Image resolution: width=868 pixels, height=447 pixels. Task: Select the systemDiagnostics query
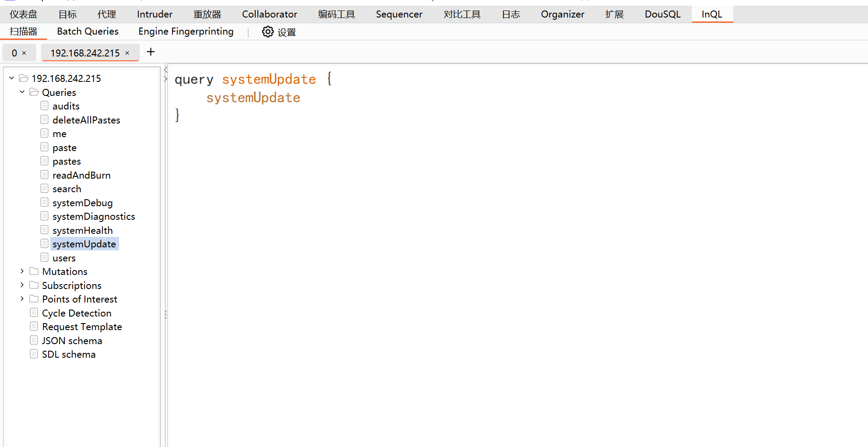(x=94, y=216)
